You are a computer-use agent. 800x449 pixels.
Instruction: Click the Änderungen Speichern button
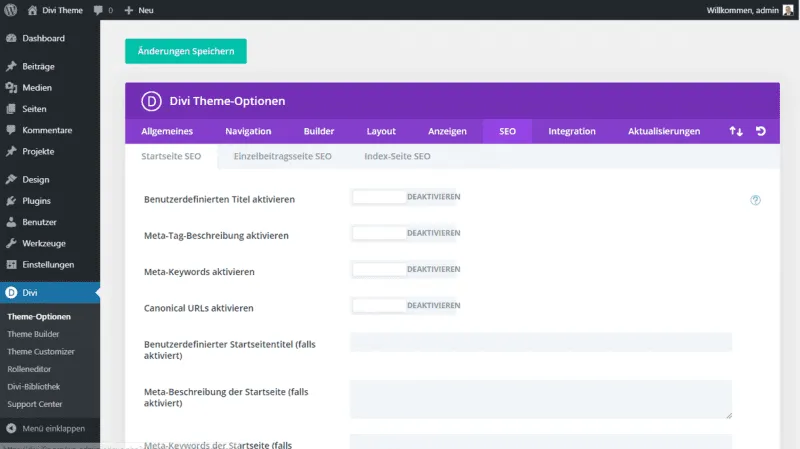[x=186, y=51]
